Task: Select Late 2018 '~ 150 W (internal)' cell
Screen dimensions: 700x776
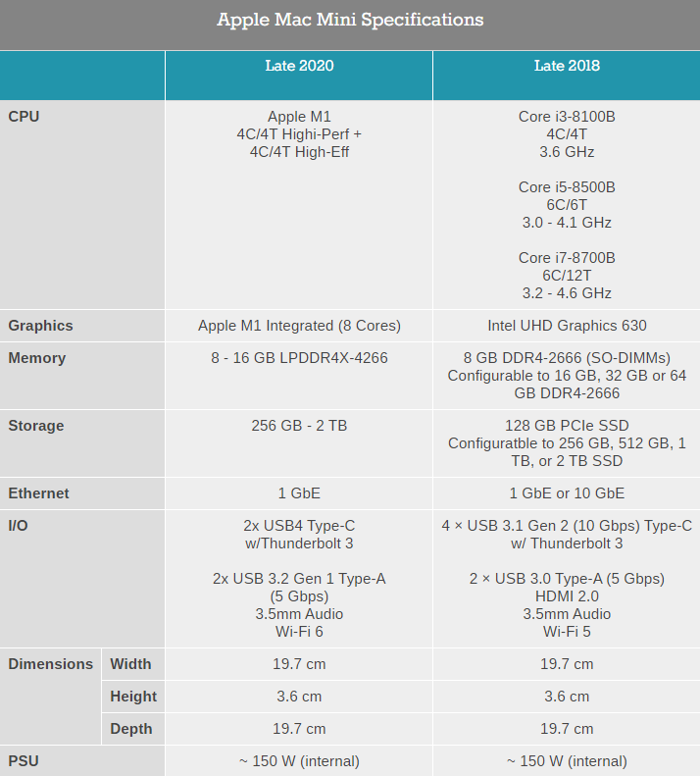Action: pyautogui.click(x=567, y=761)
